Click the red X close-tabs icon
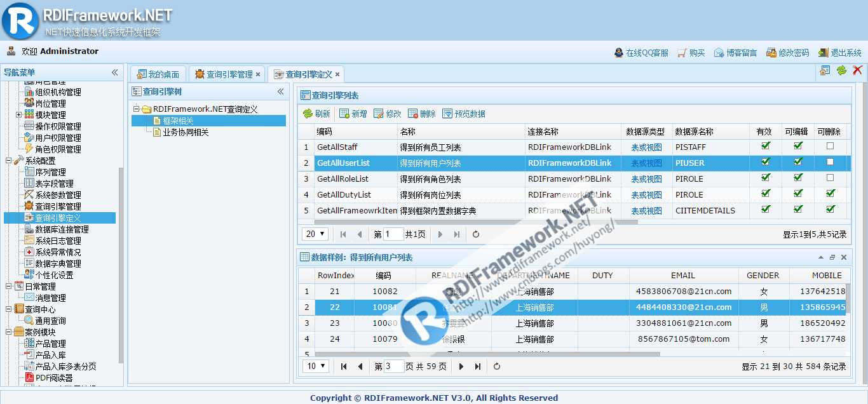The height and width of the screenshot is (404, 868). tap(857, 71)
